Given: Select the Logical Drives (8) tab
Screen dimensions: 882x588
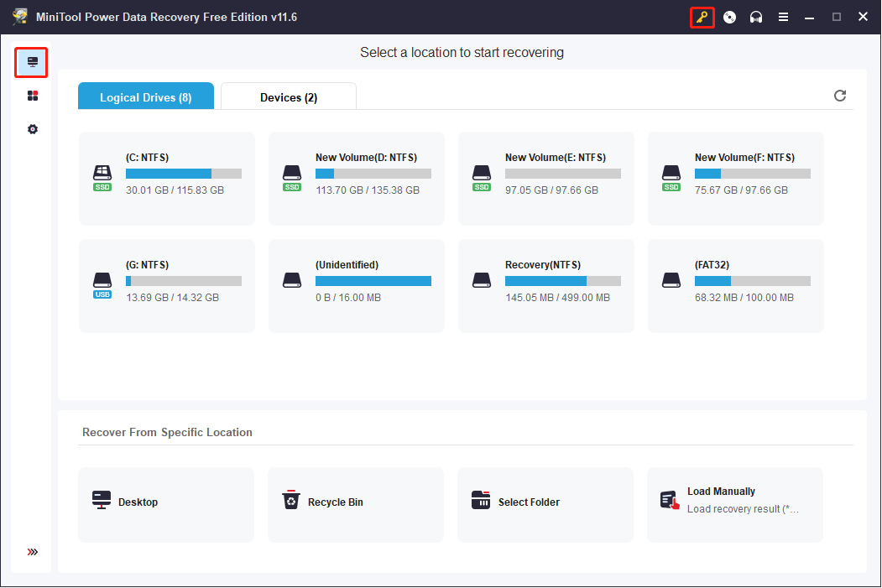Looking at the screenshot, I should [x=145, y=97].
